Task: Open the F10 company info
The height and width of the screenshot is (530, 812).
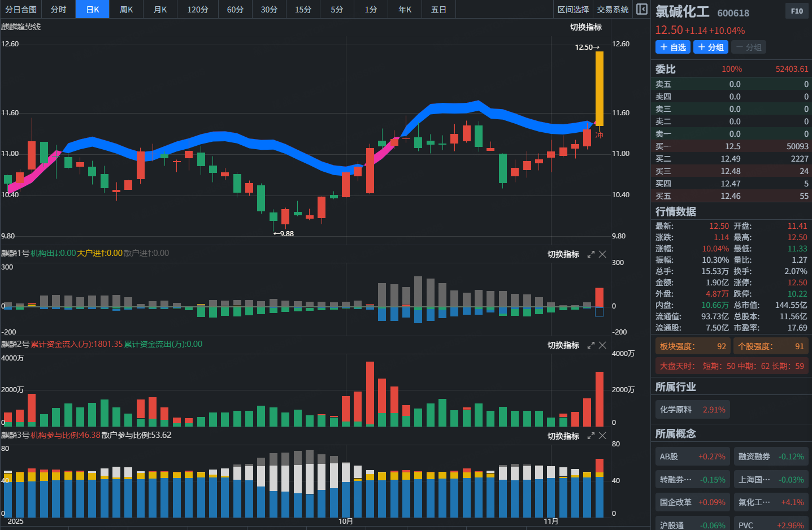Action: pos(797,11)
